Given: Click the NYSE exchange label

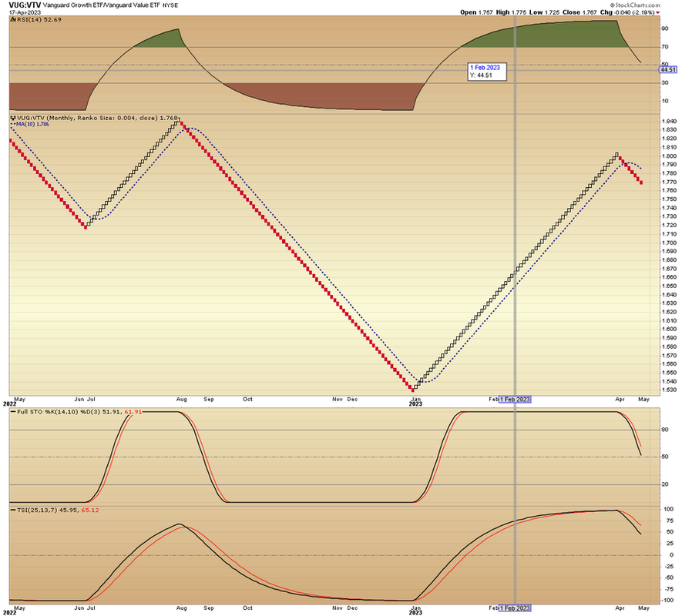Looking at the screenshot, I should [x=170, y=5].
